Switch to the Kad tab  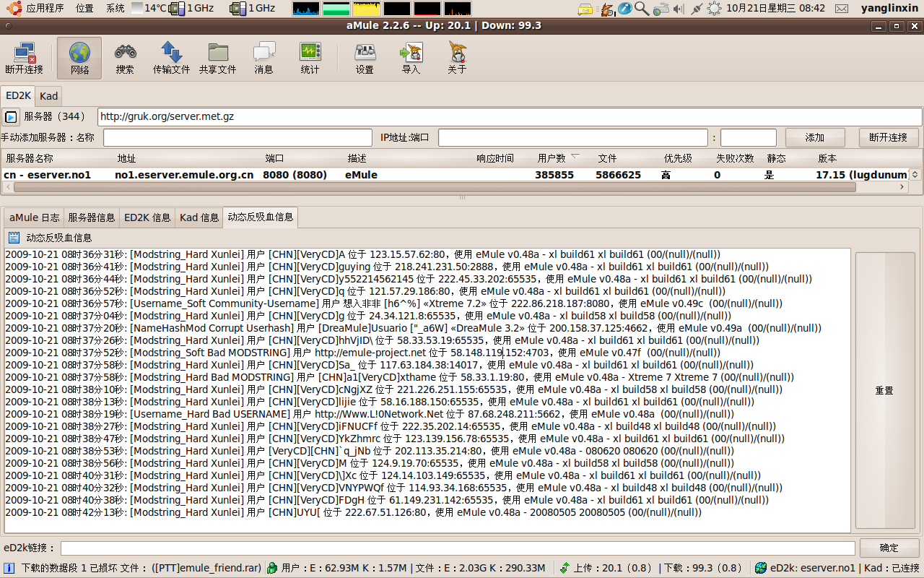(x=49, y=96)
